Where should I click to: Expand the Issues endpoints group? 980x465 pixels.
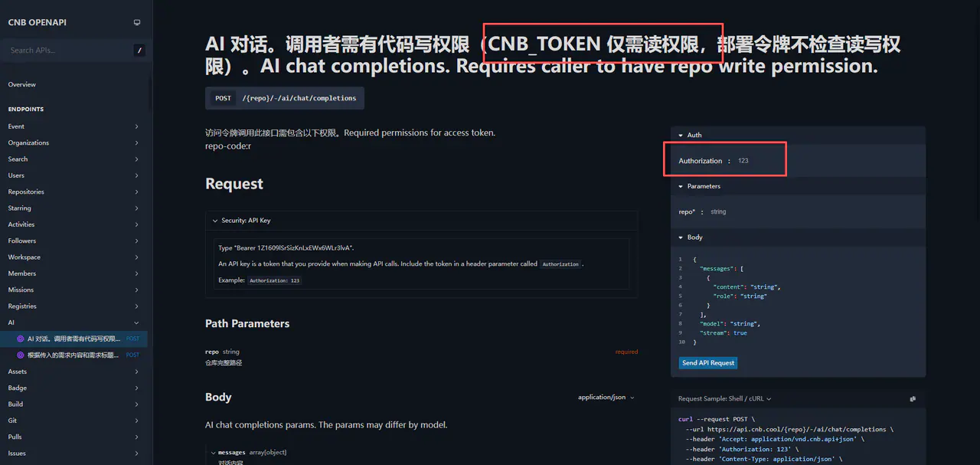[x=73, y=454]
